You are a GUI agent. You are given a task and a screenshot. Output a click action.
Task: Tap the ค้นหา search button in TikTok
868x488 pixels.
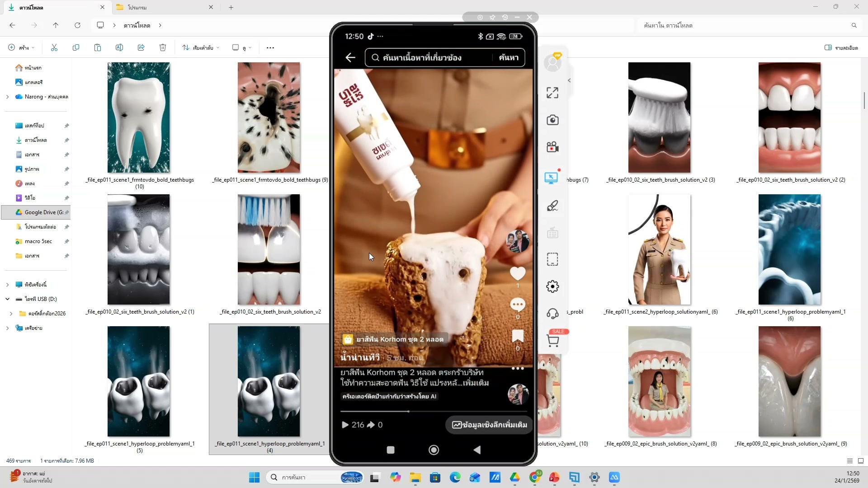(509, 57)
